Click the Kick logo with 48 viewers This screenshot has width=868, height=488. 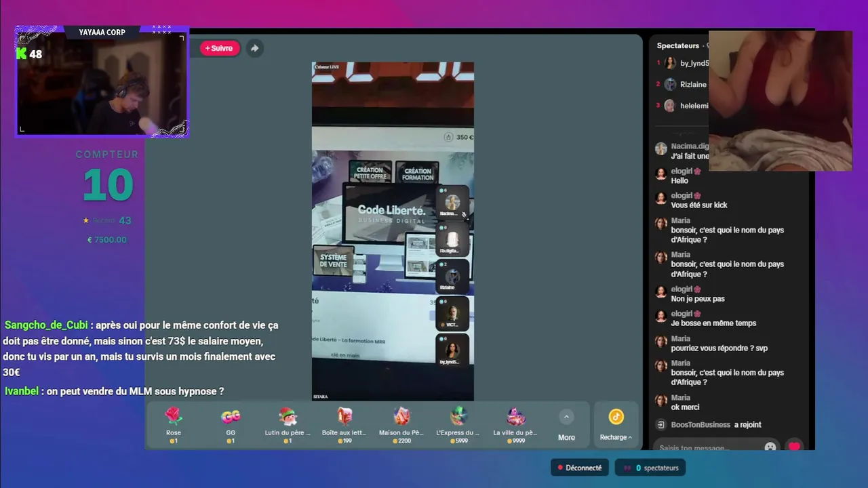click(x=28, y=54)
